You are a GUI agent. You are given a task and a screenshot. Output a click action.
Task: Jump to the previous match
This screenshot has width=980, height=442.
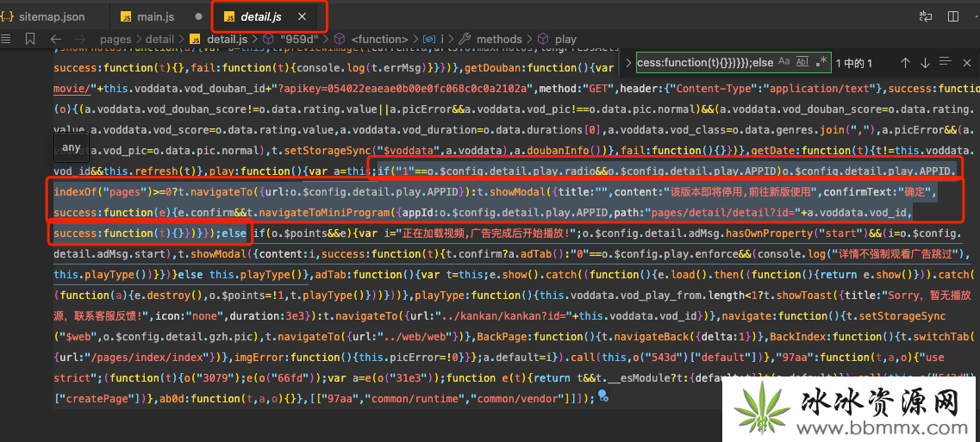click(904, 63)
